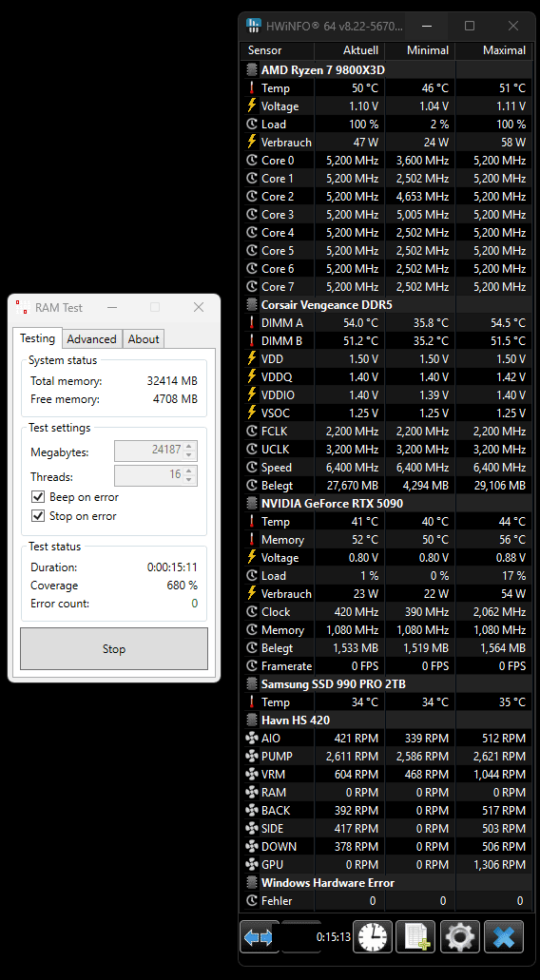540x980 pixels.
Task: Minimize the HWiNFO window
Action: pos(428,26)
